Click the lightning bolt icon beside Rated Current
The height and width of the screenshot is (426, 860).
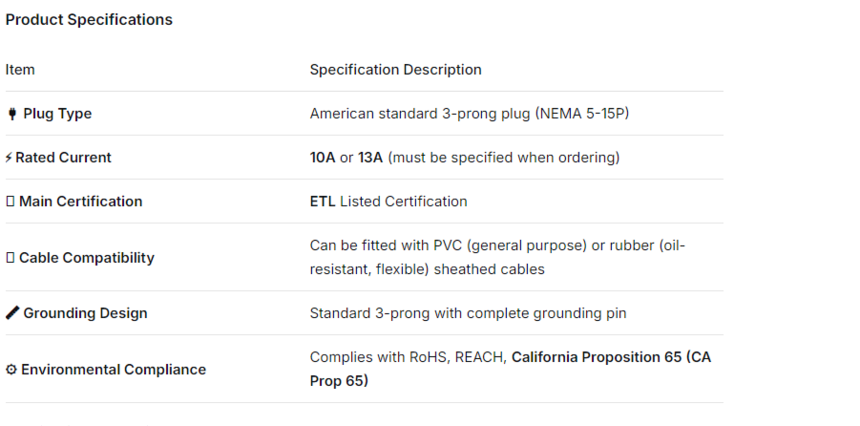point(9,158)
